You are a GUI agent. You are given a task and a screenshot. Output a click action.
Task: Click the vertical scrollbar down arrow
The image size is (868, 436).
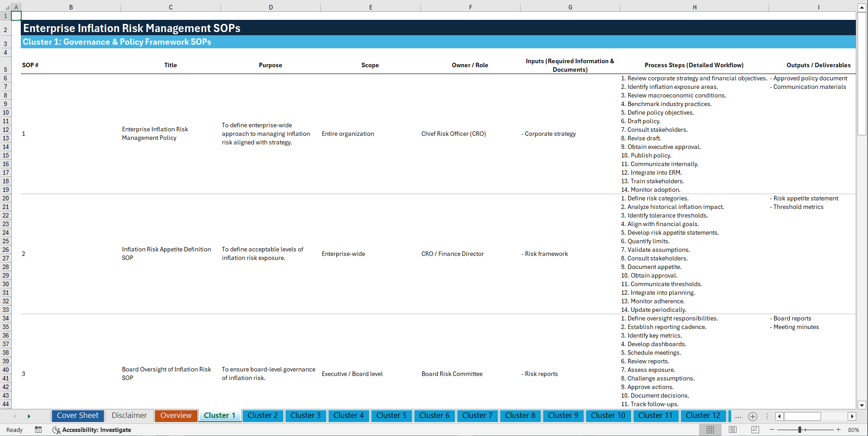point(862,405)
